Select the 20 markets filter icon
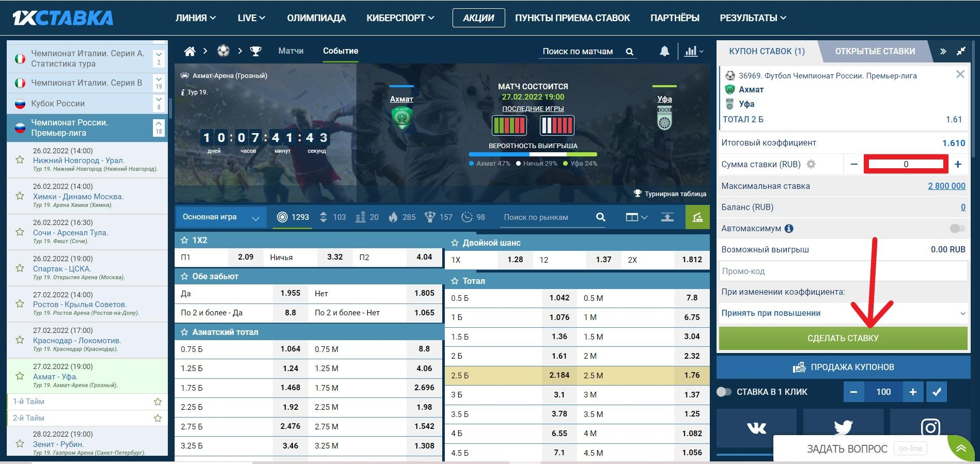The width and height of the screenshot is (980, 464). [x=367, y=217]
